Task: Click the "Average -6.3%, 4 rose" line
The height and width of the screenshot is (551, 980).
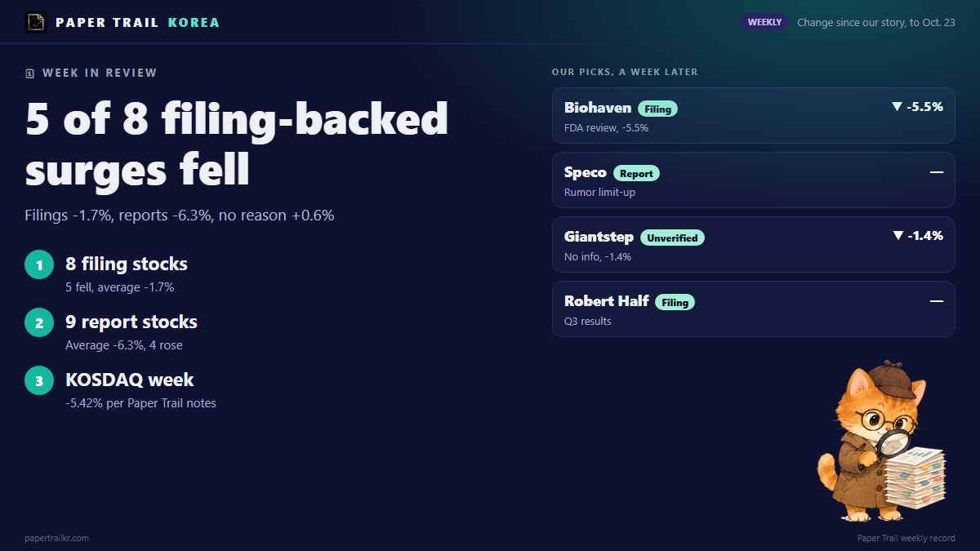Action: tap(124, 345)
